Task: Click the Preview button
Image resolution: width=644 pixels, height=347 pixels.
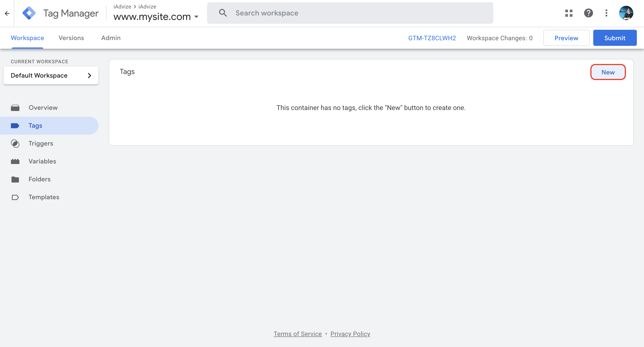Action: 566,38
